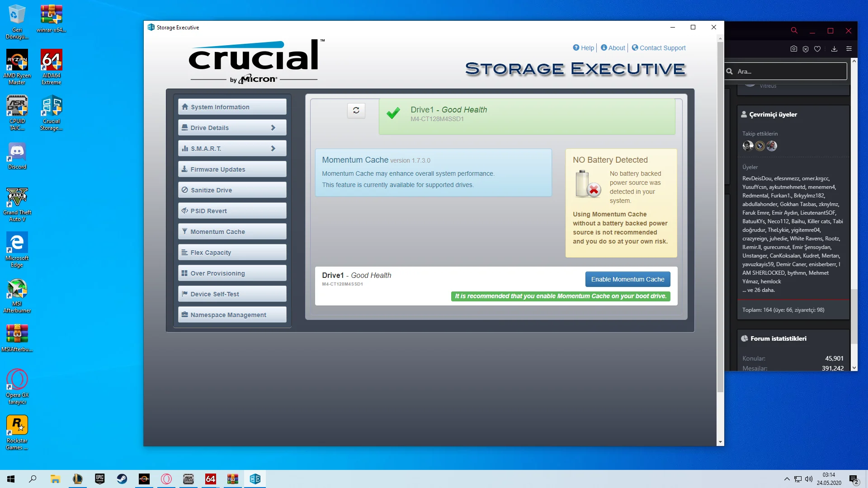868x488 pixels.
Task: Select Sanitize Drive from sidebar
Action: (x=232, y=190)
